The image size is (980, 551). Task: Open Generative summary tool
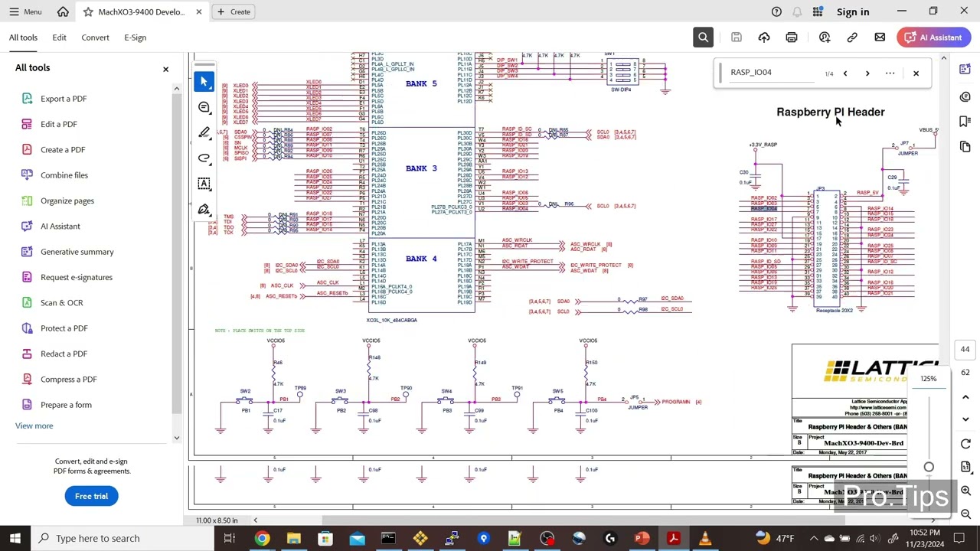77,252
